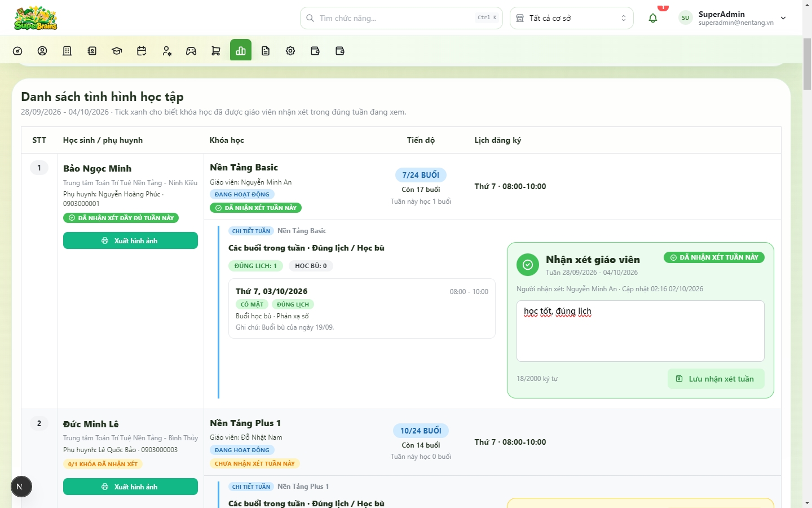Click the course title 'Nền Tảng Basic'

[244, 167]
